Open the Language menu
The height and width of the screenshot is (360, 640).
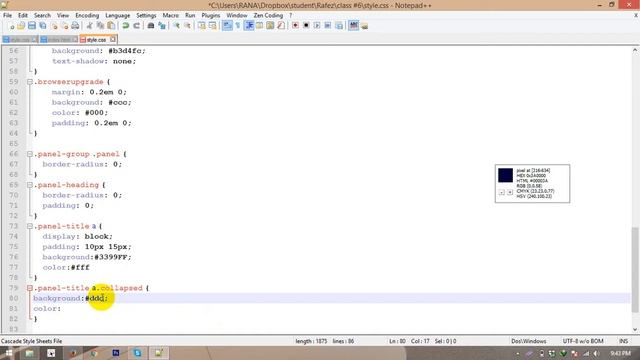(118, 15)
